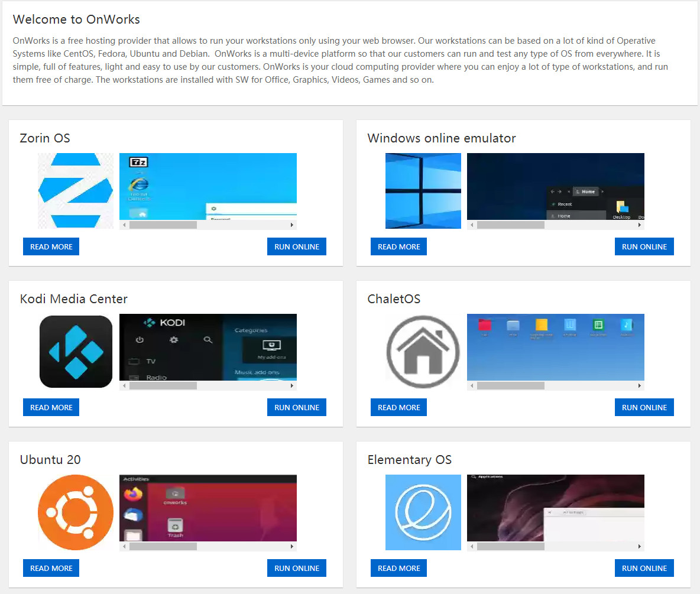Image resolution: width=700 pixels, height=594 pixels.
Task: Read more about Elementary OS
Action: coord(398,567)
